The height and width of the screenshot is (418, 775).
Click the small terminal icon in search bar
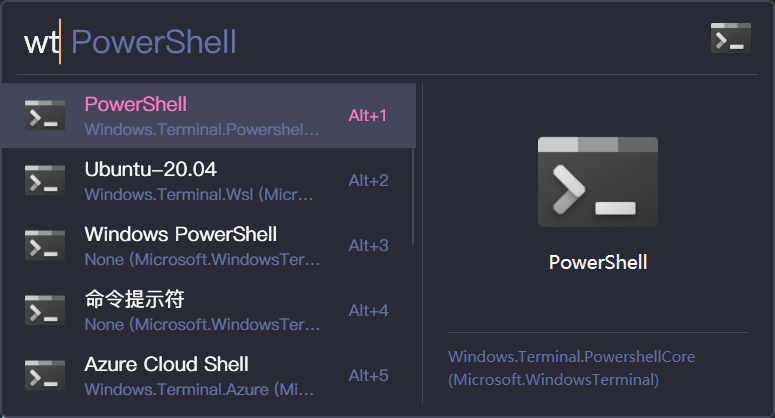730,38
